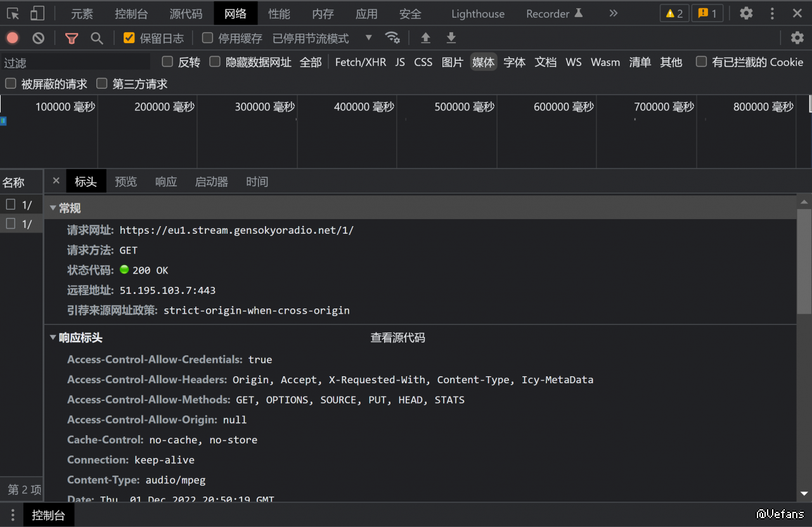Uncheck the 保留日志 checkbox

(129, 38)
